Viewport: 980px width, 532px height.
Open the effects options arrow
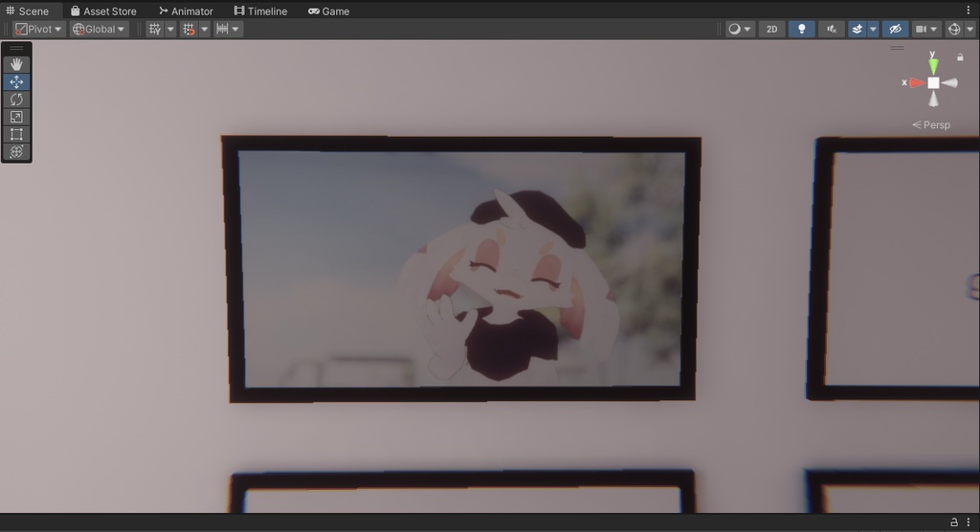(x=873, y=29)
